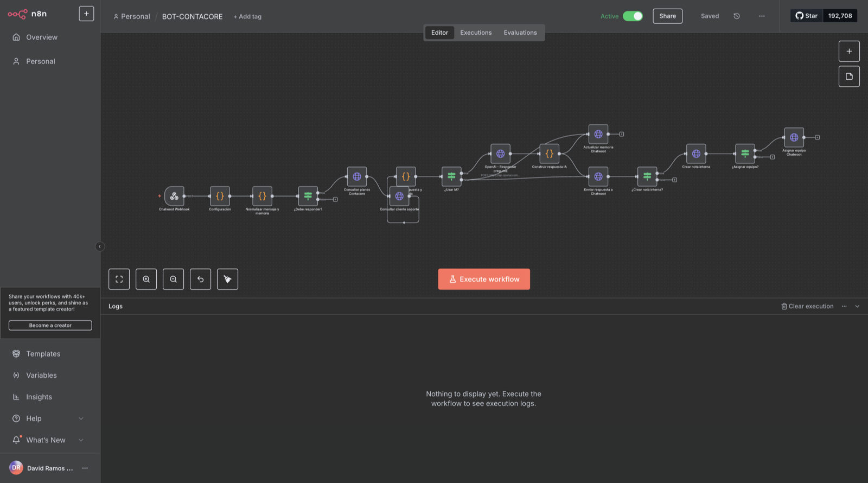Open the add node panel
This screenshot has width=868, height=483.
[x=849, y=52]
